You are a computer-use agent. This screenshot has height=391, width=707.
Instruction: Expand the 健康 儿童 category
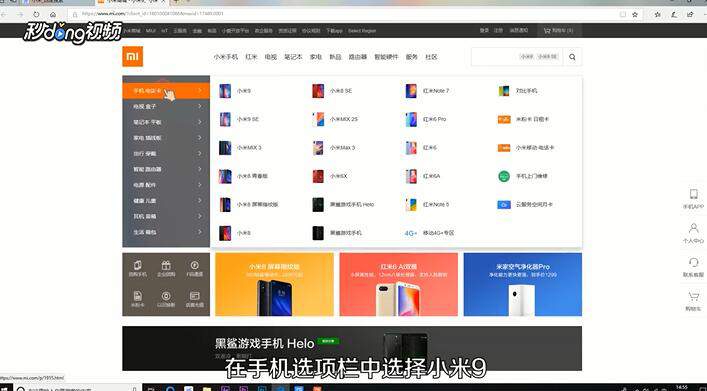pyautogui.click(x=166, y=201)
